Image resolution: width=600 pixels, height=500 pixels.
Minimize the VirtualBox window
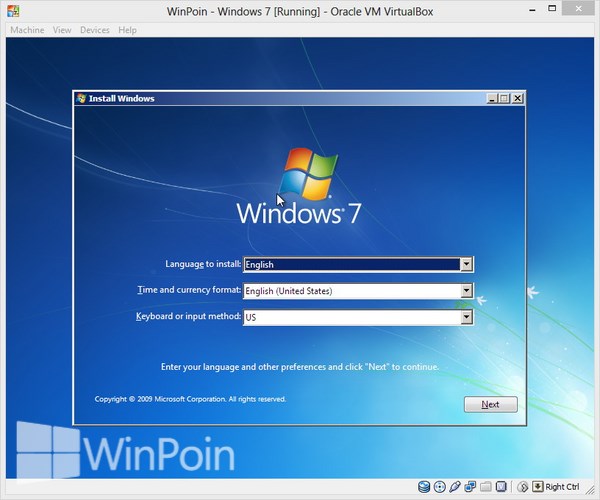(x=532, y=10)
